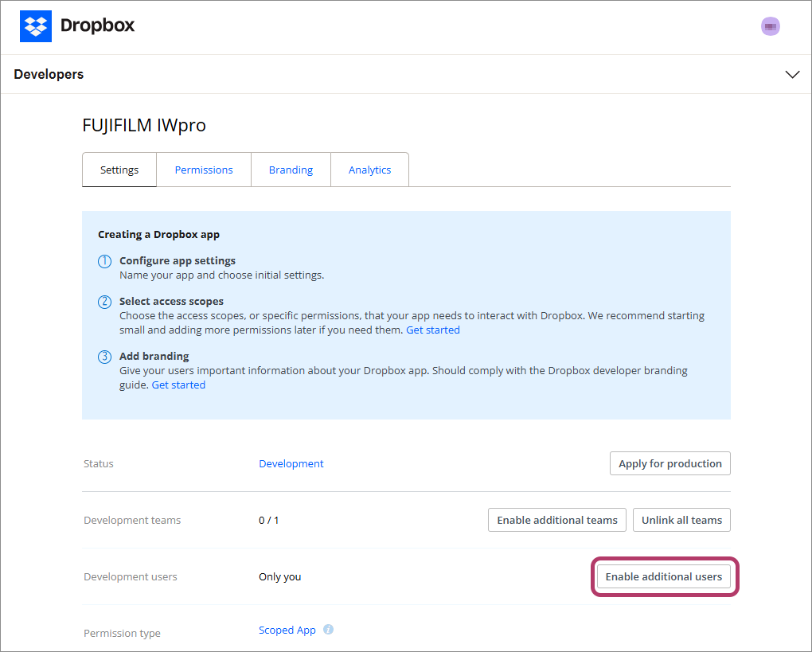
Task: Click the step 1 circle icon
Action: [104, 261]
